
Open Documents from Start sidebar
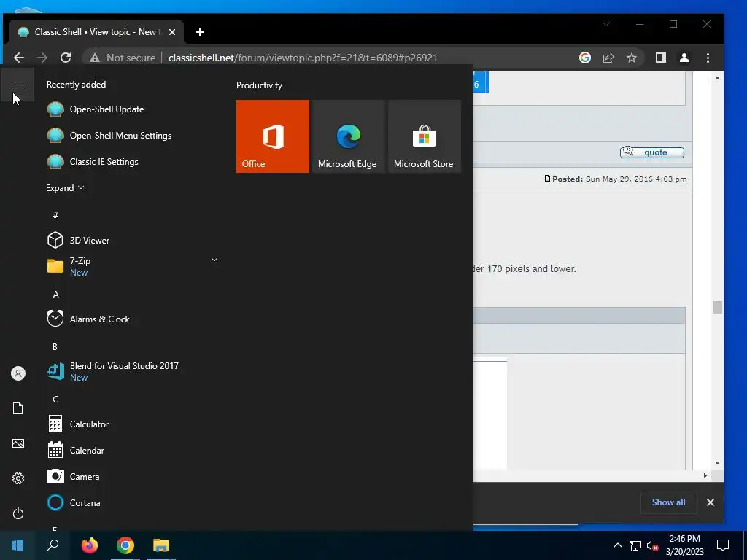[x=18, y=408]
